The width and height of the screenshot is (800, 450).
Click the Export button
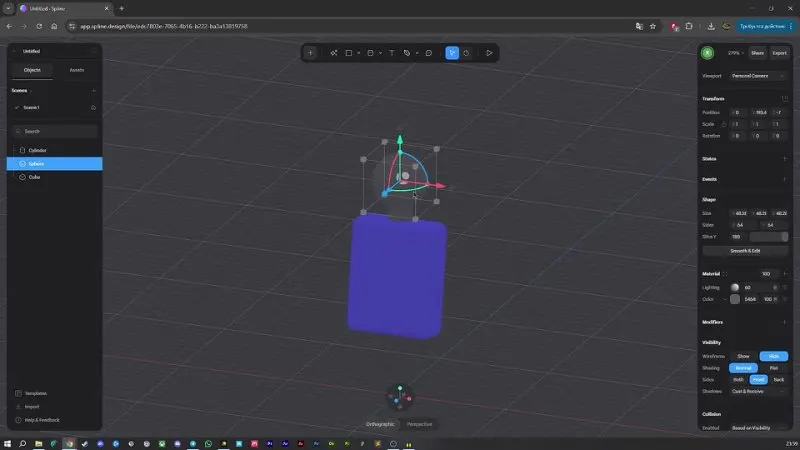click(780, 53)
